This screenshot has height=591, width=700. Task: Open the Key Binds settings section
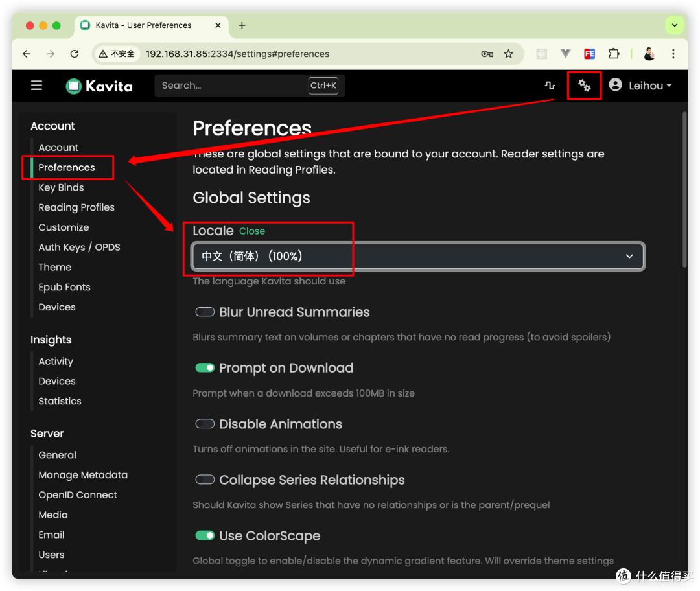pyautogui.click(x=61, y=187)
